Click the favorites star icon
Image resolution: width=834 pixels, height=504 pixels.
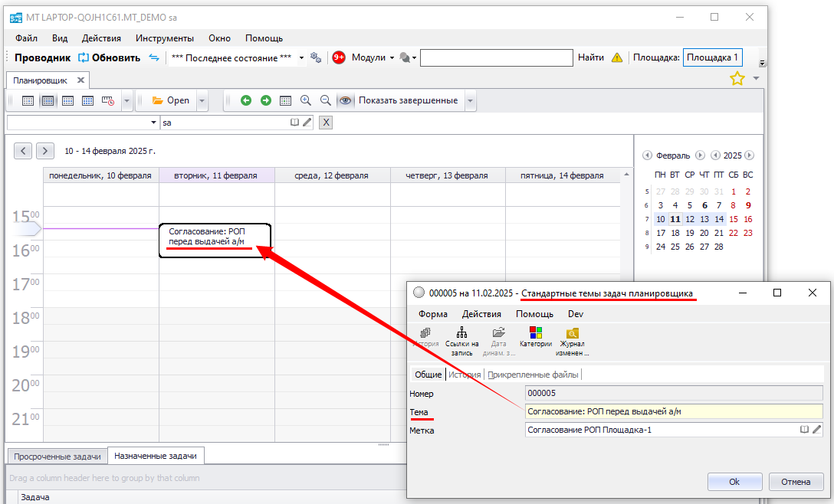pos(737,78)
